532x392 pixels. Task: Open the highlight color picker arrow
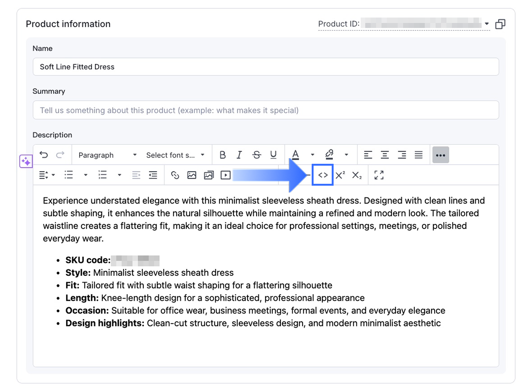coord(346,155)
